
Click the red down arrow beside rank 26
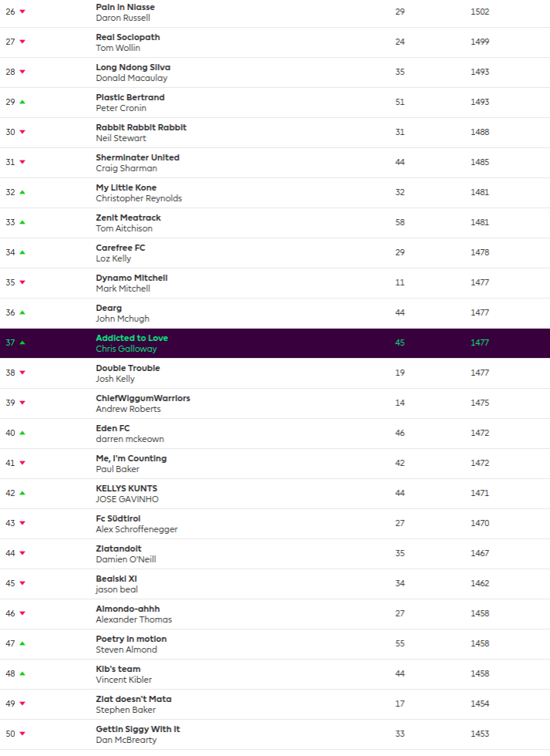(x=22, y=12)
